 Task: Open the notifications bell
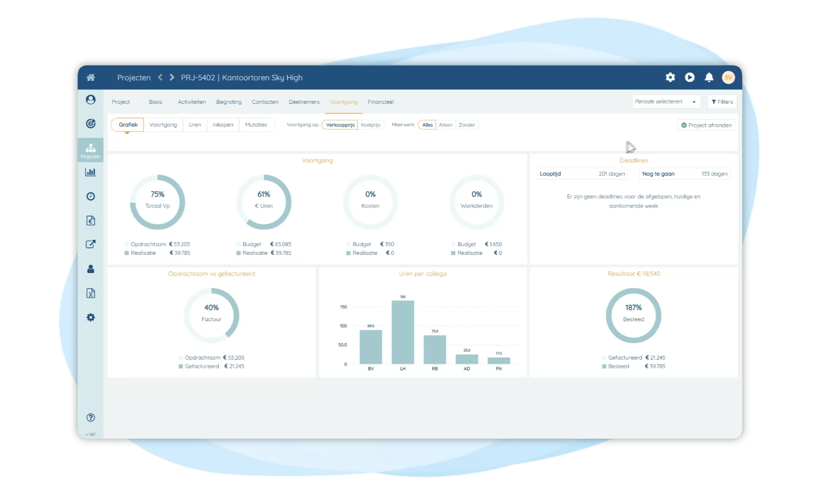(x=709, y=78)
